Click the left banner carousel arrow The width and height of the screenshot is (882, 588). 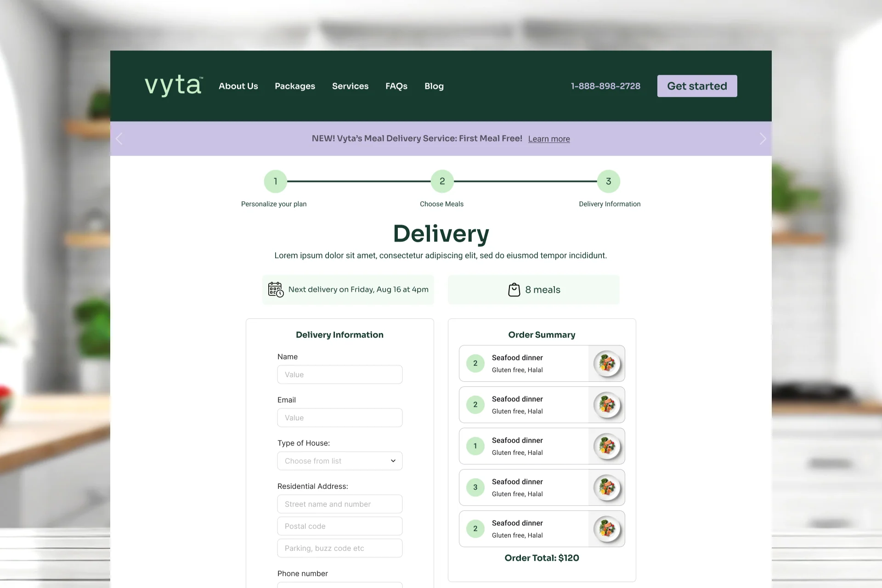(x=119, y=139)
